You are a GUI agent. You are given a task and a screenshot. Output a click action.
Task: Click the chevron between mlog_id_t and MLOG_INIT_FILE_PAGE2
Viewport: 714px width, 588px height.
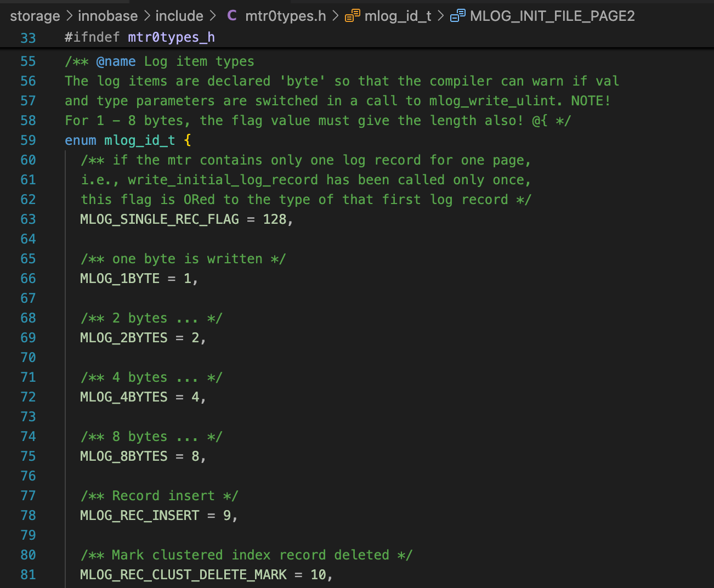point(441,16)
